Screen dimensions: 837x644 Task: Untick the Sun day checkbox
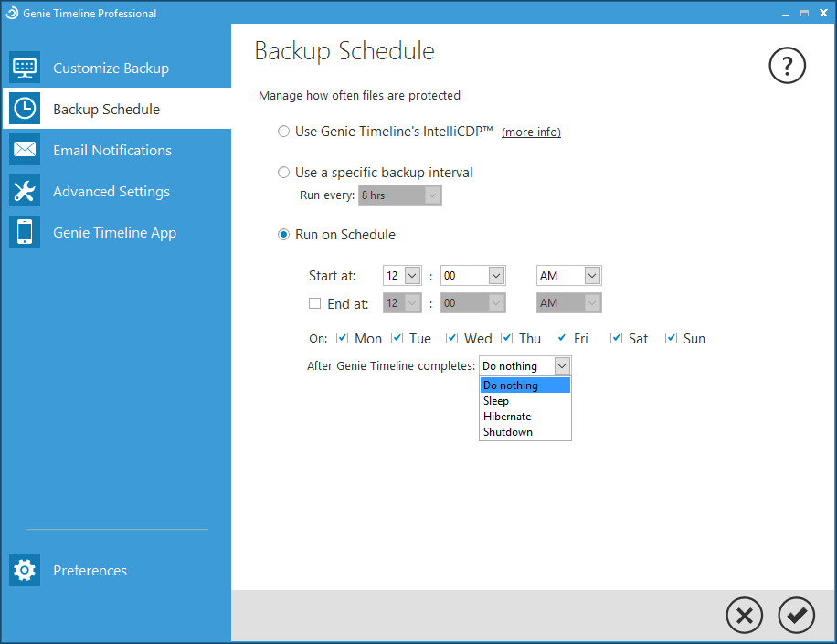pos(672,338)
